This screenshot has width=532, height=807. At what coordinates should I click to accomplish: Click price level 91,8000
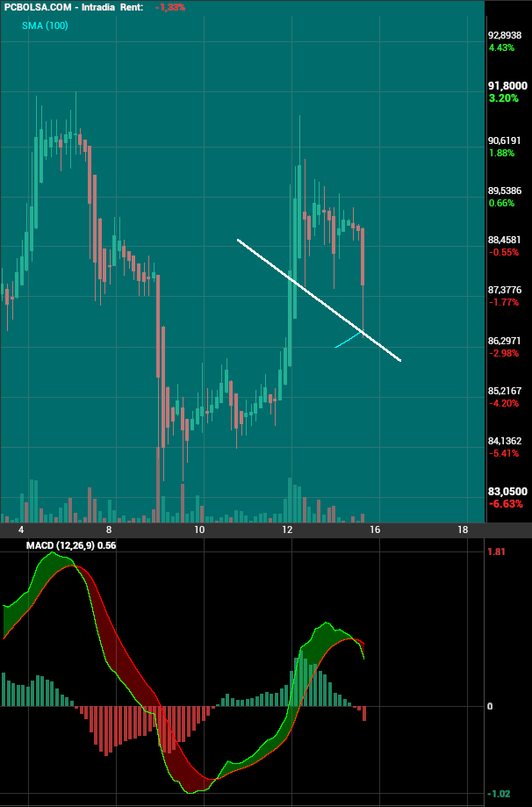[x=507, y=85]
